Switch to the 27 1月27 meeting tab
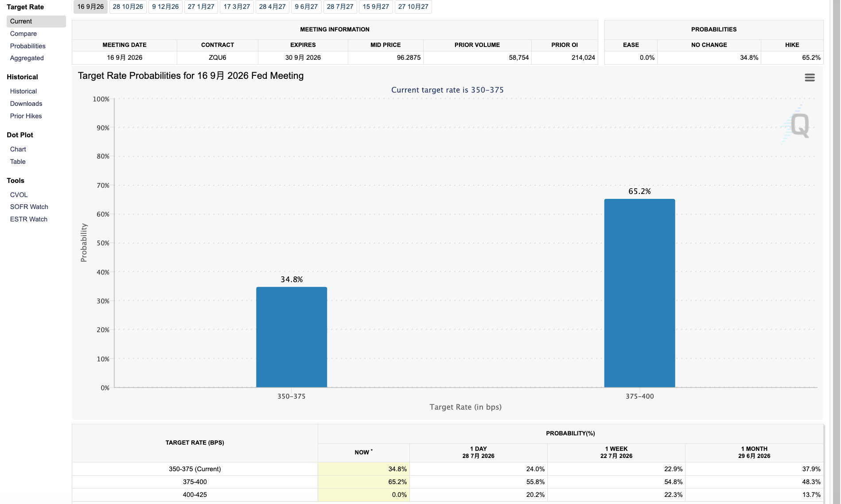841x504 pixels. click(201, 7)
